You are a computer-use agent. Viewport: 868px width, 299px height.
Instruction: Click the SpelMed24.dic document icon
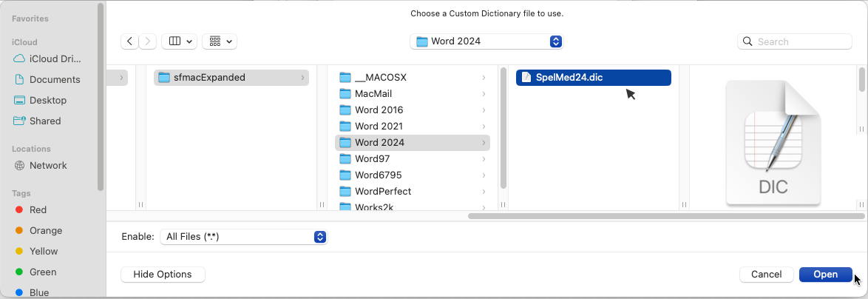pos(526,78)
